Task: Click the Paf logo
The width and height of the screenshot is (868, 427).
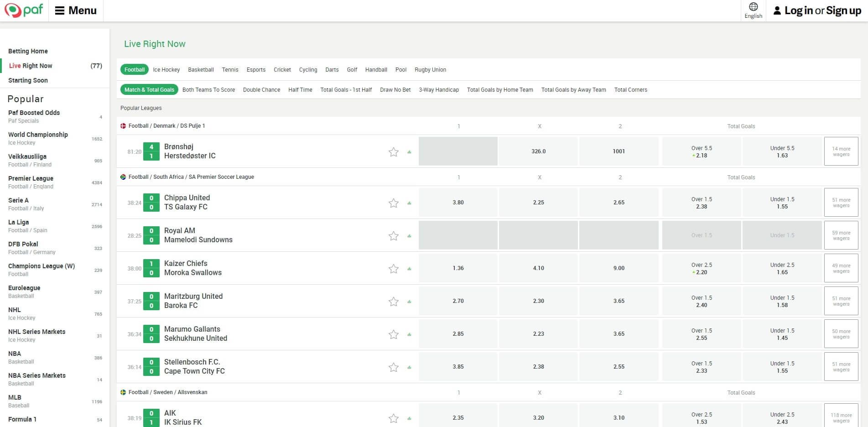Action: (x=24, y=10)
